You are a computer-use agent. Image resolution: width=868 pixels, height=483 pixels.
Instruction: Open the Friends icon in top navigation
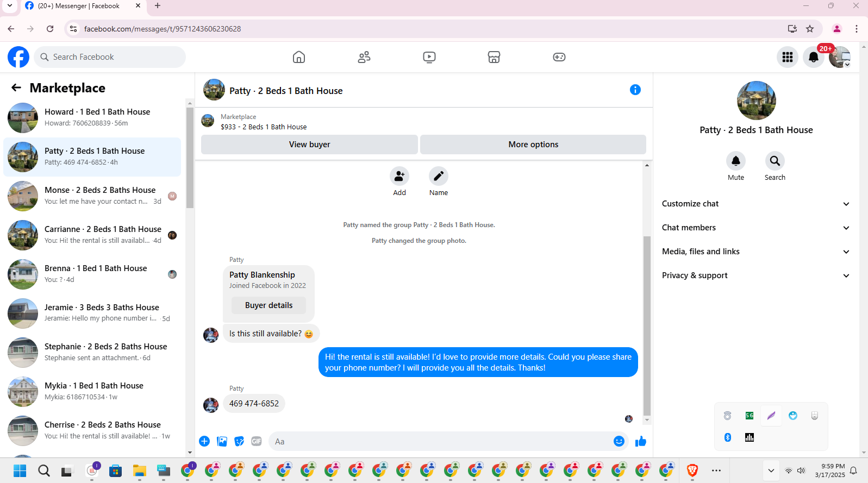[364, 57]
